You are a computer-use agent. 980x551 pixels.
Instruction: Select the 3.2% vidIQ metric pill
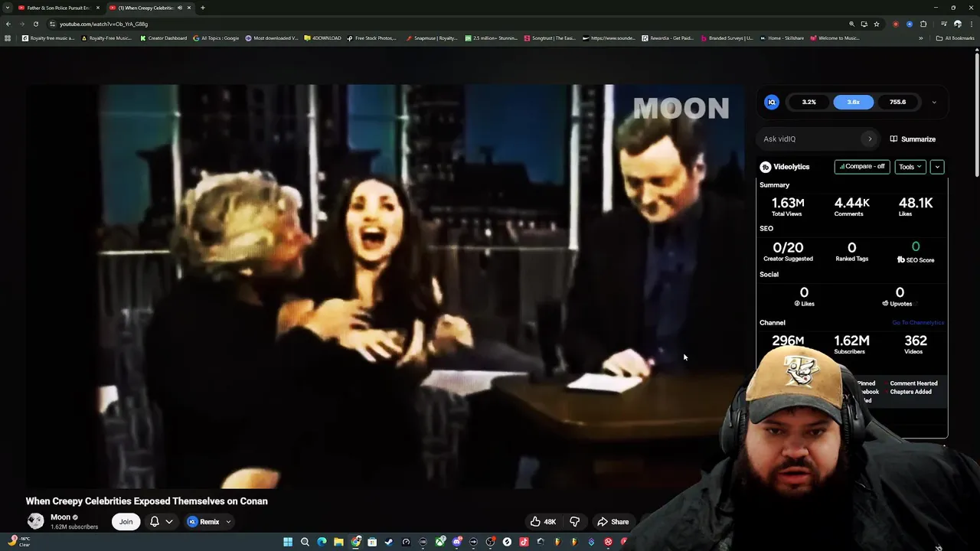tap(808, 102)
